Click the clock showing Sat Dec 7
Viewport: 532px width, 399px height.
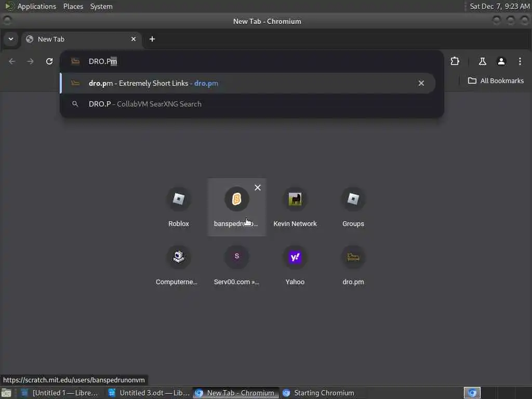(x=499, y=6)
